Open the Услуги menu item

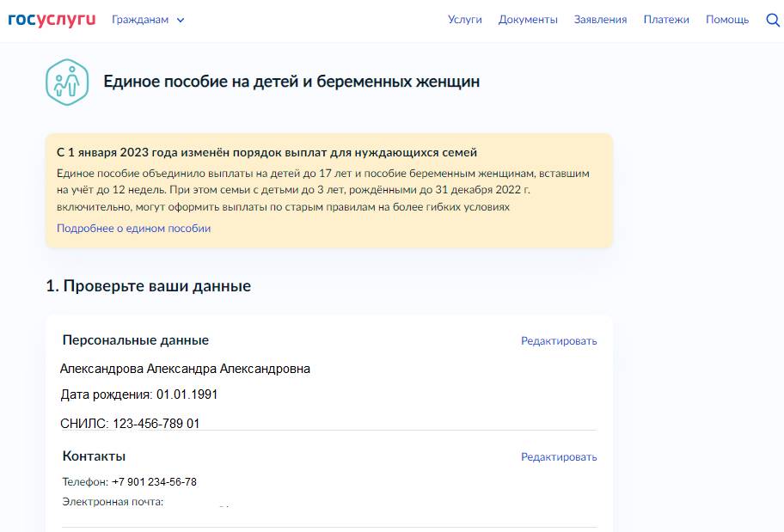pyautogui.click(x=464, y=18)
